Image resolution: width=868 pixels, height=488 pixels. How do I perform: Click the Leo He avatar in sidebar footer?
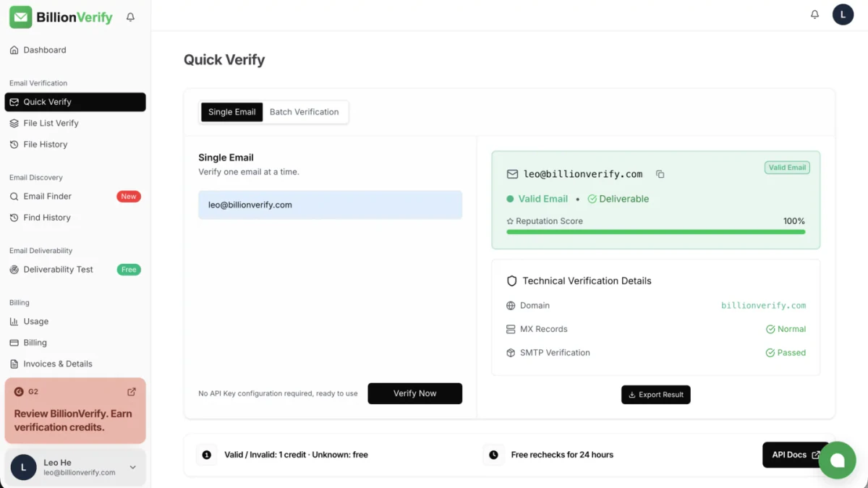[24, 468]
